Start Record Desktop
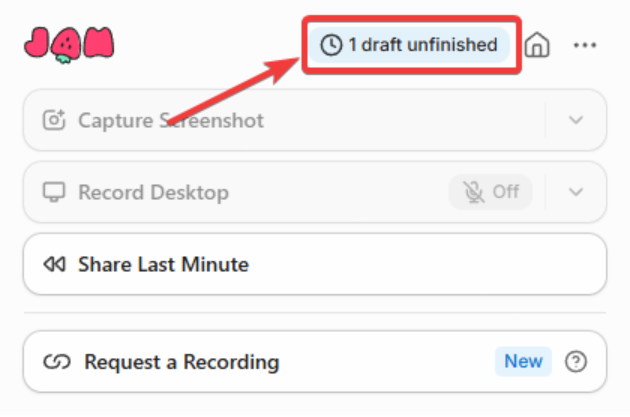Viewport: 630px width, 417px height. coord(154,192)
